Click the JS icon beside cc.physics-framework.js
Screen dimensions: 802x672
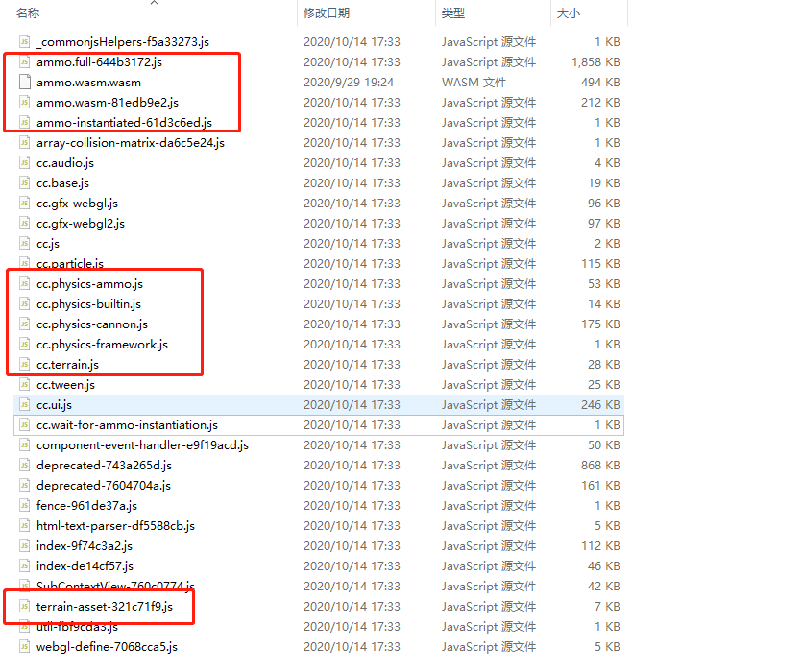pyautogui.click(x=25, y=345)
